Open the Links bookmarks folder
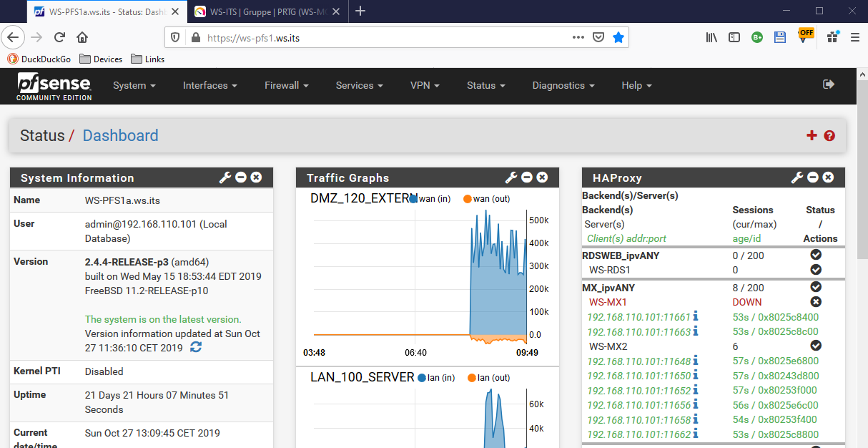 click(x=147, y=59)
